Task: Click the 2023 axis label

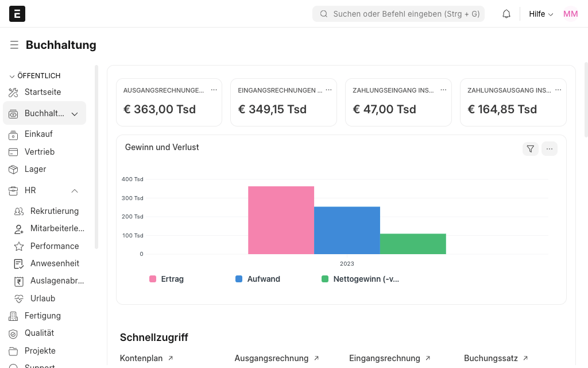Action: pyautogui.click(x=347, y=263)
